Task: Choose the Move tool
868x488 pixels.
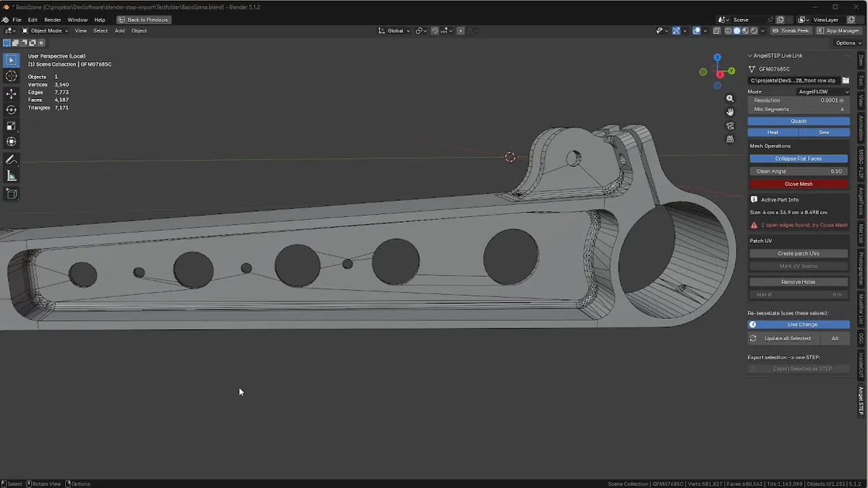Action: coord(11,94)
